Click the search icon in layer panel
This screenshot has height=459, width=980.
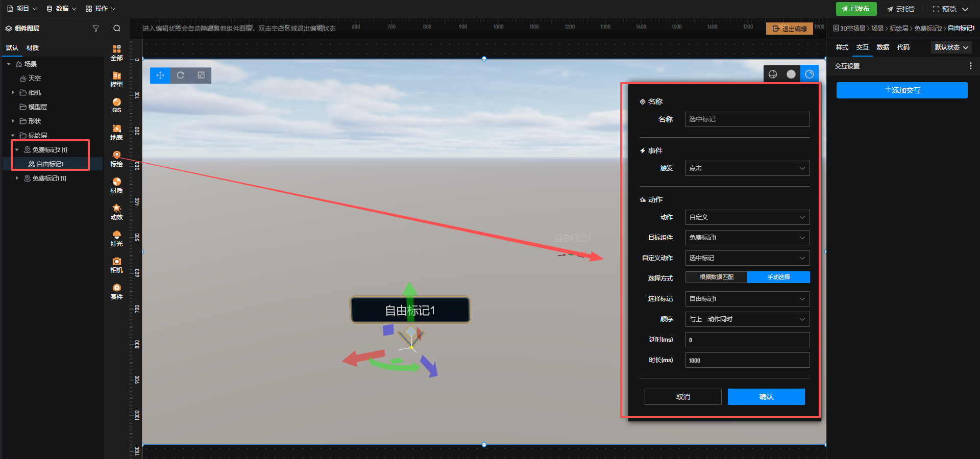[x=117, y=29]
